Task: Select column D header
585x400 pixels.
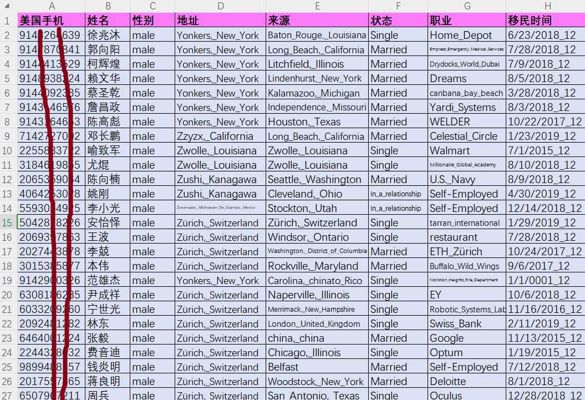Action: click(x=220, y=6)
